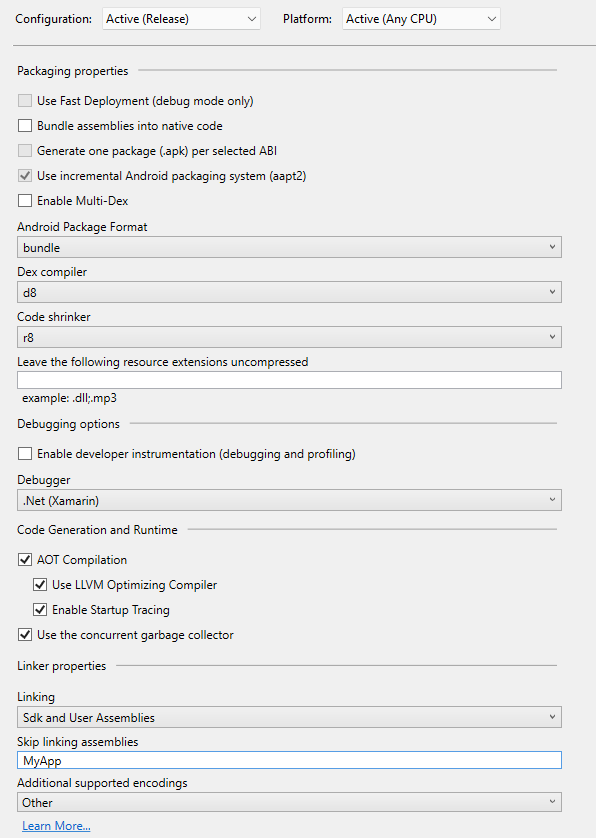Enable Multi-Dex
Viewport: 596px width, 838px height.
25,200
